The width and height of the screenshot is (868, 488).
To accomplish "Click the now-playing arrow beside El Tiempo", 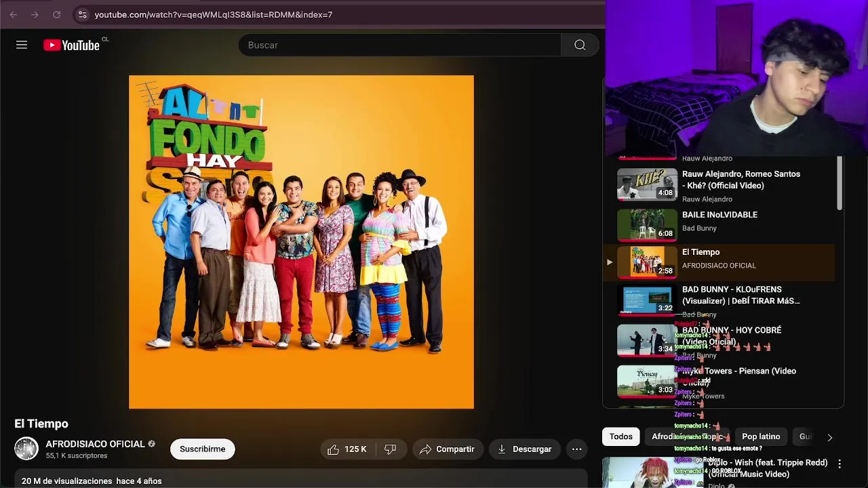I will tap(610, 262).
